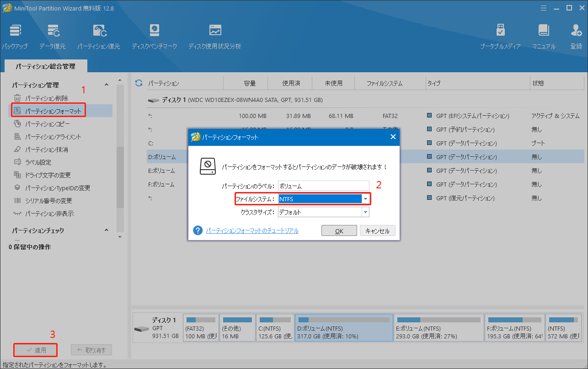Viewport: 588px width, 369px height.
Task: Sort by ファイルシステム column header
Action: [390, 83]
